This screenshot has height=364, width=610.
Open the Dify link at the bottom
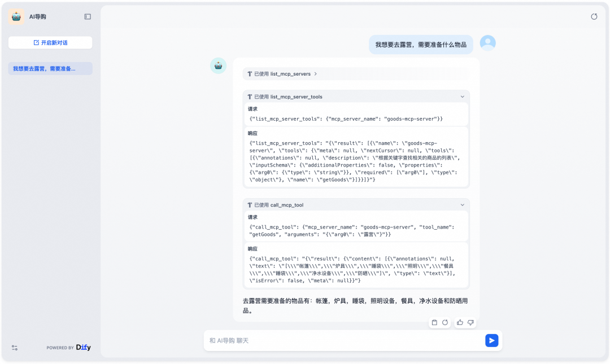pyautogui.click(x=83, y=348)
